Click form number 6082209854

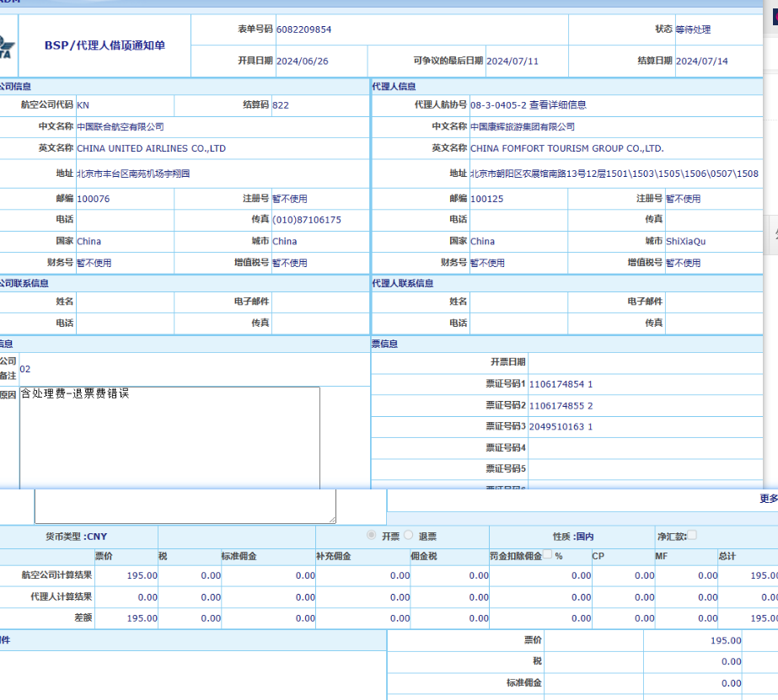coord(303,29)
